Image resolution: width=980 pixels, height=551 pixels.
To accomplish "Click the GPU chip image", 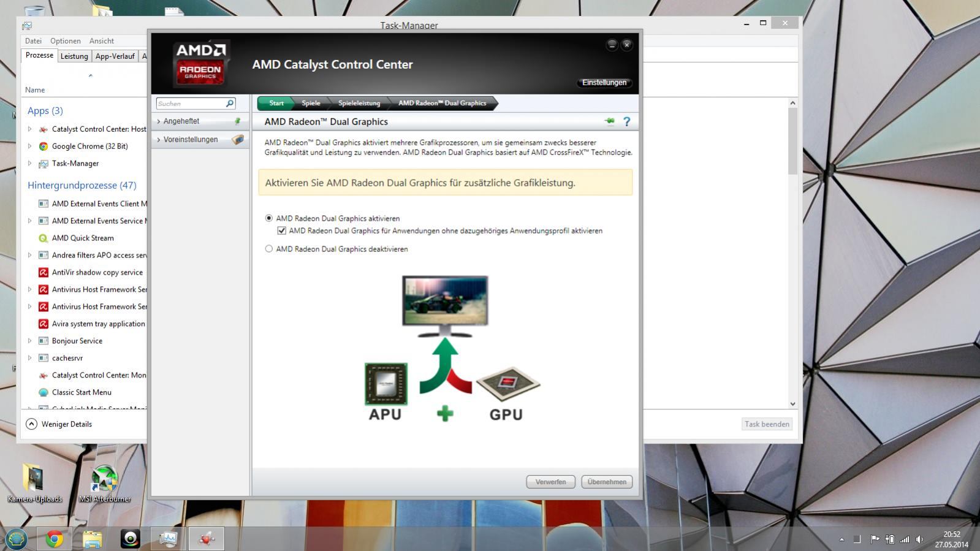I will [x=508, y=384].
